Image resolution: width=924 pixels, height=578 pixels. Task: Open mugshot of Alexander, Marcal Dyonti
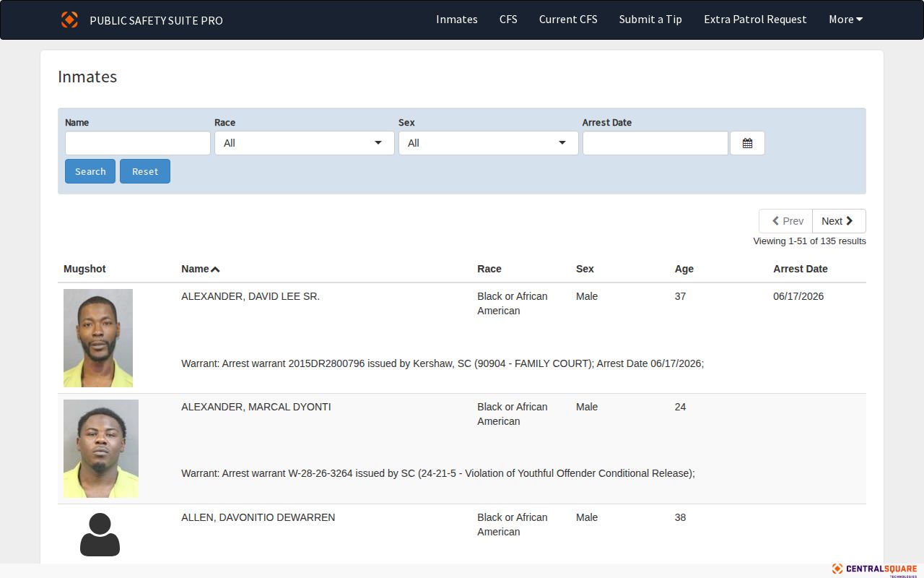(101, 449)
